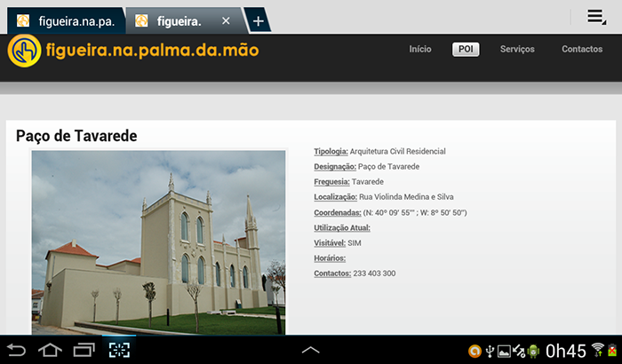Go to the Início page
The height and width of the screenshot is (364, 622).
coord(420,50)
